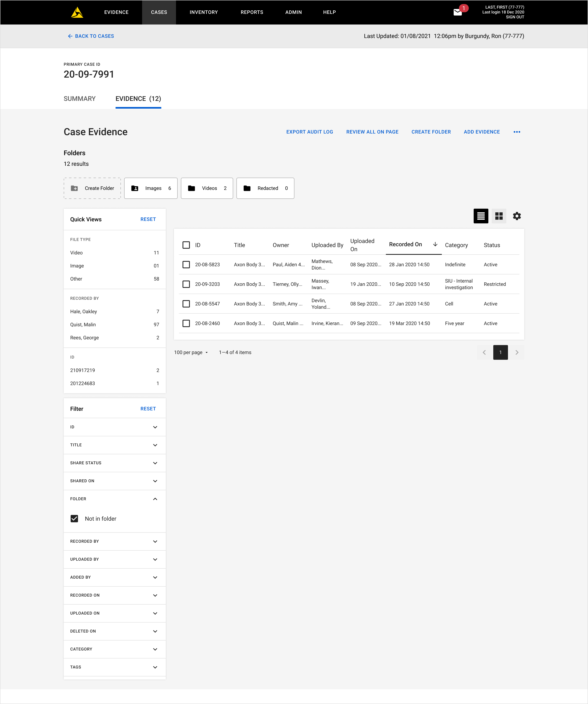Click the Images folder icon
The width and height of the screenshot is (588, 704).
coord(135,188)
